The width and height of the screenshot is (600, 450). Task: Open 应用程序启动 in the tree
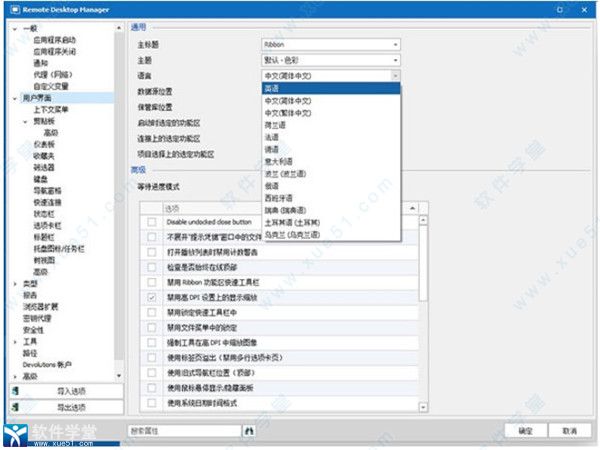(x=54, y=40)
